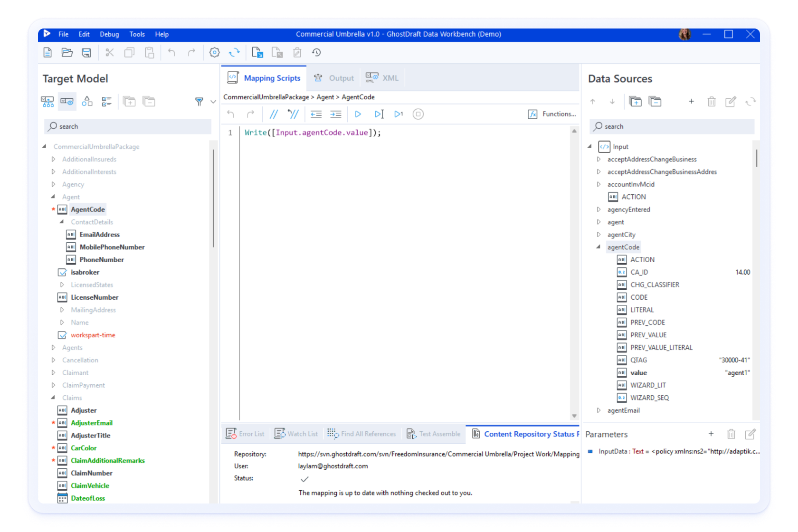Expand the AdditionalInsureds node
This screenshot has height=532, width=798.
tap(53, 159)
